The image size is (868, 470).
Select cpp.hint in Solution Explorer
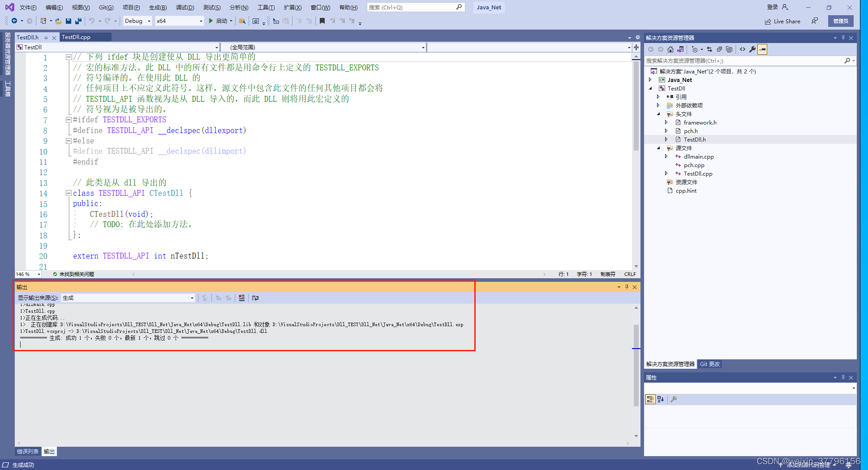pyautogui.click(x=686, y=190)
